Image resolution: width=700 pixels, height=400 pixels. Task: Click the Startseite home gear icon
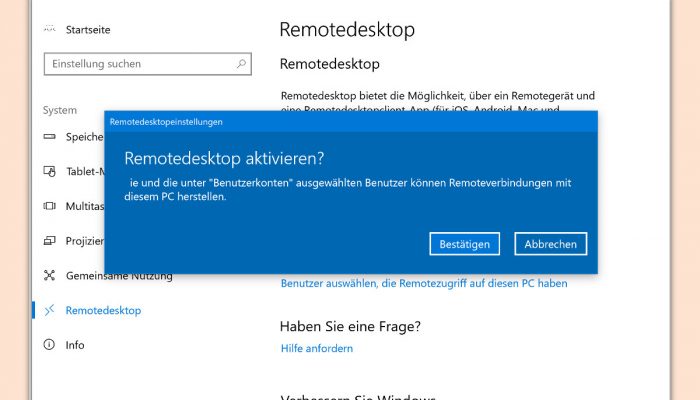click(x=50, y=29)
